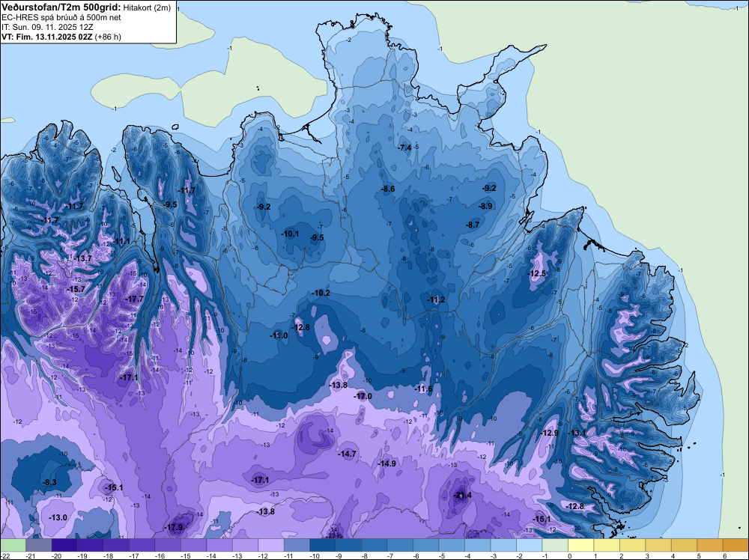Click the -12.8 value next to -11.0
This screenshot has height=560, width=749.
point(300,327)
